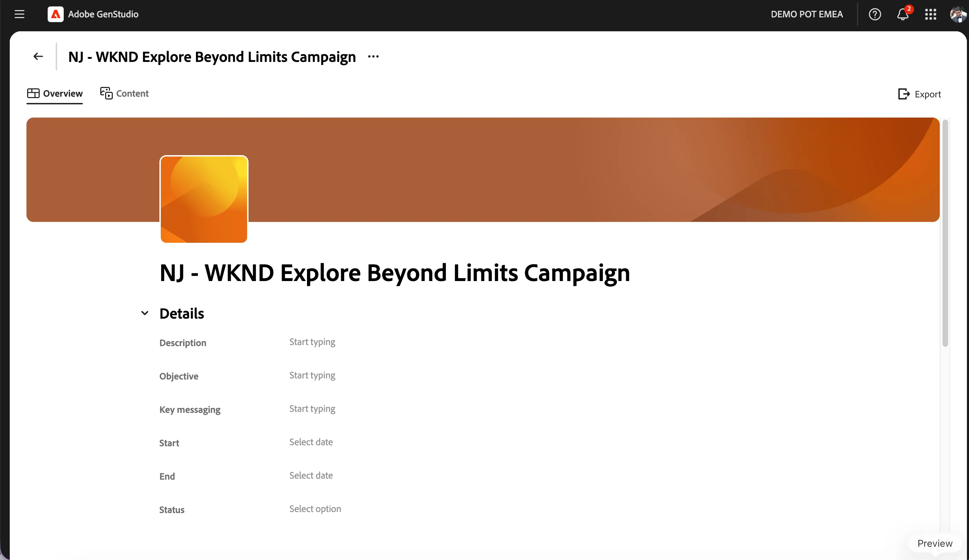Click the Export icon button
Viewport: 969px width, 560px height.
click(x=919, y=94)
